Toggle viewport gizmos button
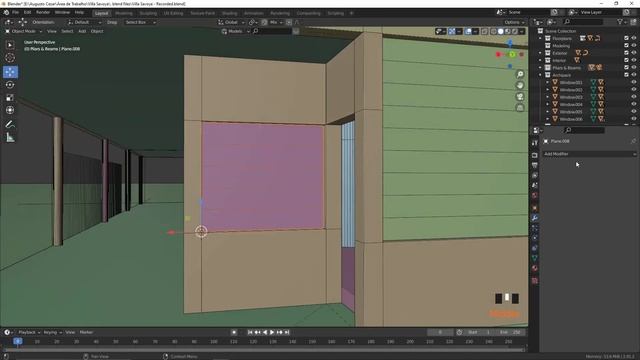This screenshot has width=640, height=360. pos(452,31)
